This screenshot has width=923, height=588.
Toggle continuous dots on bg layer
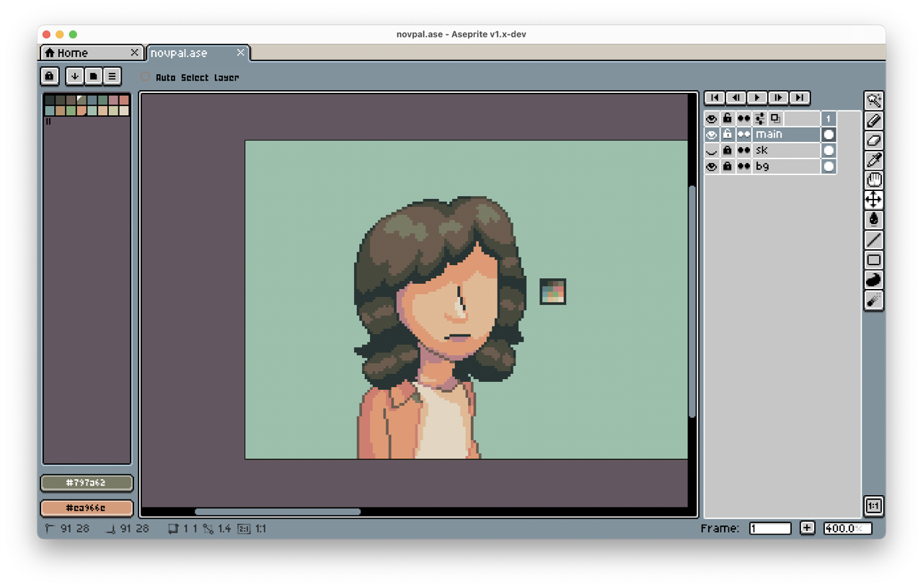743,166
